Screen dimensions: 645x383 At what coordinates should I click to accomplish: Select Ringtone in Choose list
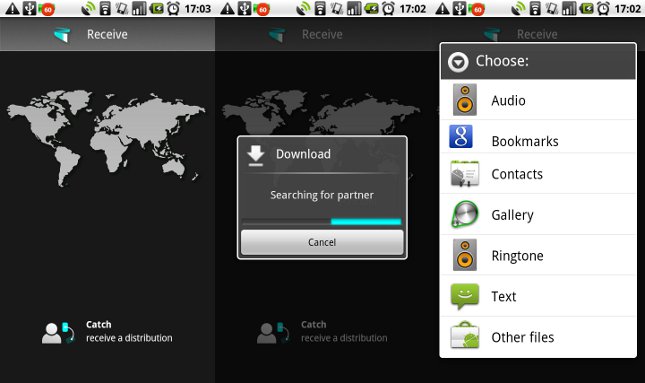538,255
